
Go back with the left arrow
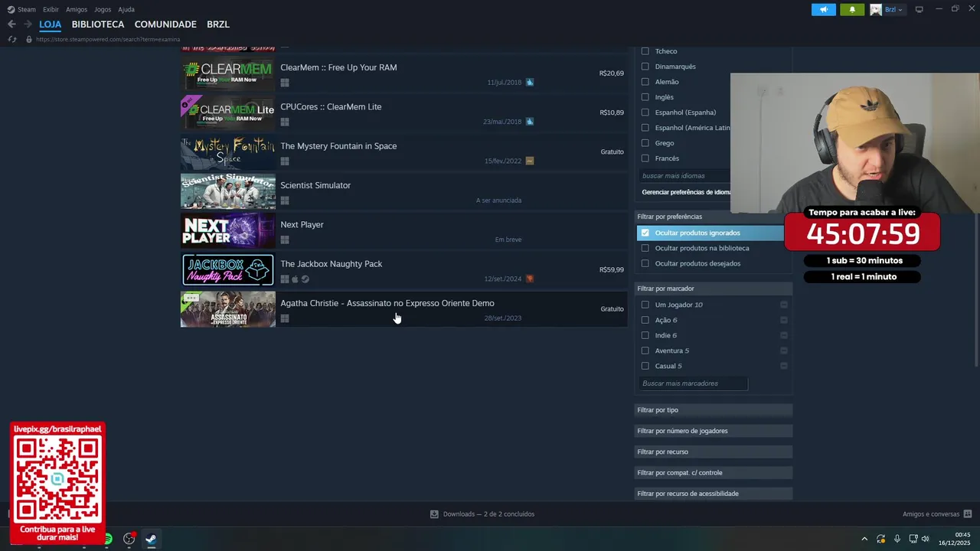click(11, 24)
